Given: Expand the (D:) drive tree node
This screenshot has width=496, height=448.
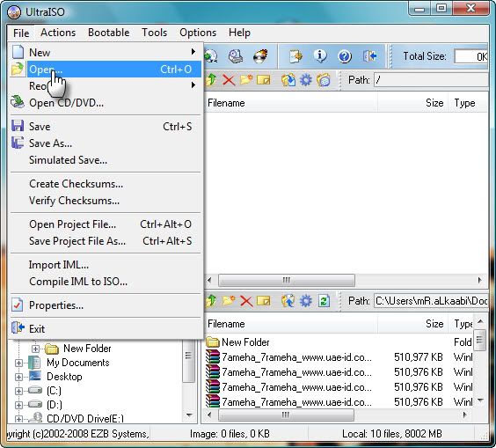Looking at the screenshot, I should pyautogui.click(x=18, y=405).
